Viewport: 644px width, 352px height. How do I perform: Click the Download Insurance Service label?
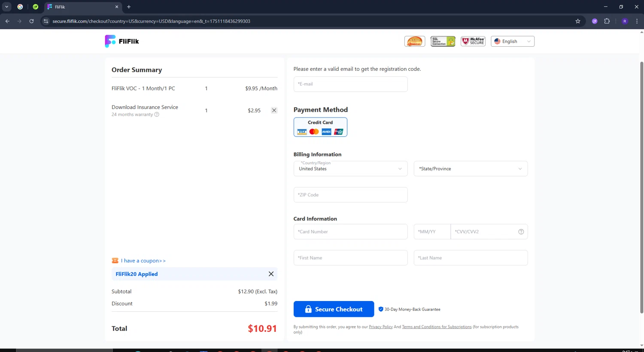coord(145,107)
